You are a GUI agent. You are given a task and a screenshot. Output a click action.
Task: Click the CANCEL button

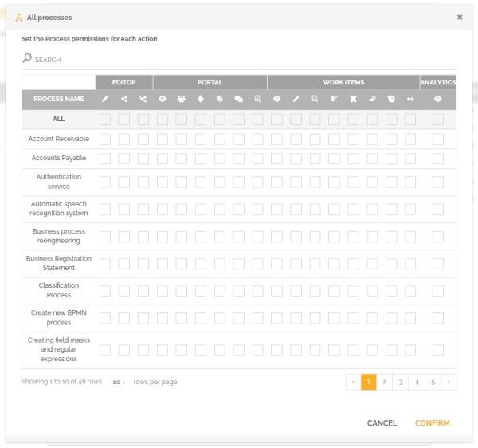point(382,423)
